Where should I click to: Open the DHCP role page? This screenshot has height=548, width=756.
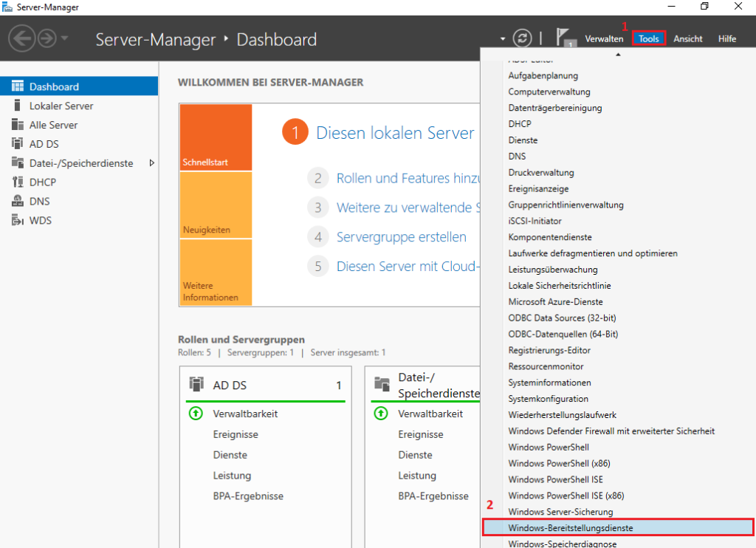tap(46, 182)
